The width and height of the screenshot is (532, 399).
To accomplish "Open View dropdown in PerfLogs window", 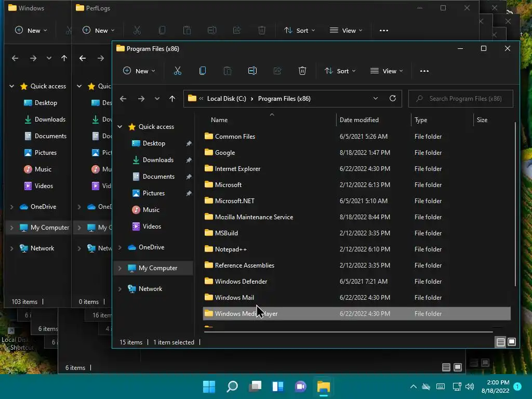I will tap(346, 31).
